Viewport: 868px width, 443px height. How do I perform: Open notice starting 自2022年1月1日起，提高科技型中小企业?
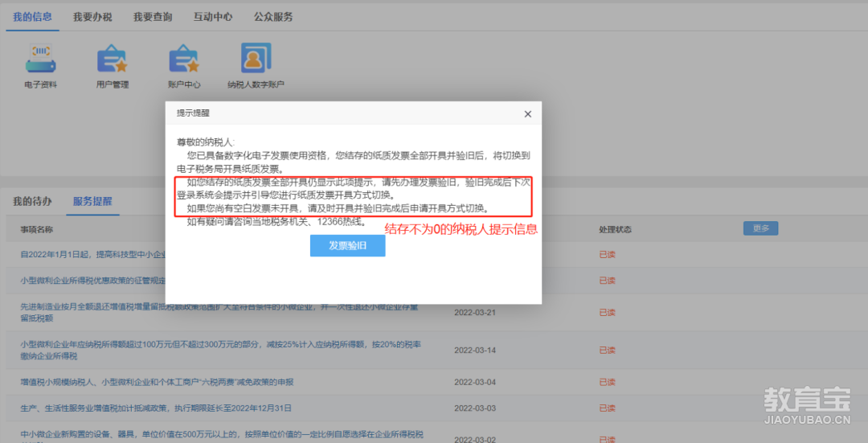93,255
